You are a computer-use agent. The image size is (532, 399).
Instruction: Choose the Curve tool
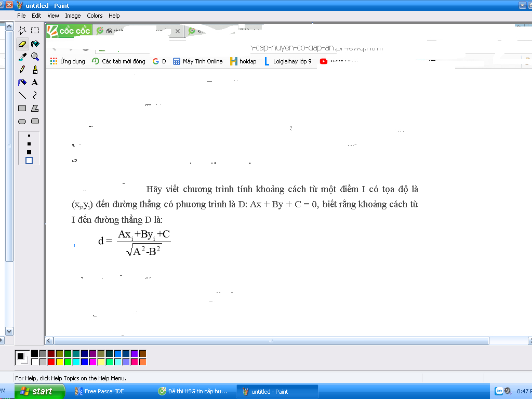35,96
